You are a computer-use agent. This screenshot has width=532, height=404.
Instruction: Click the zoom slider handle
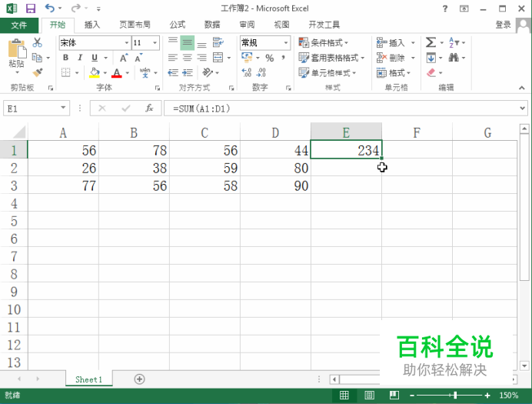tap(455, 396)
